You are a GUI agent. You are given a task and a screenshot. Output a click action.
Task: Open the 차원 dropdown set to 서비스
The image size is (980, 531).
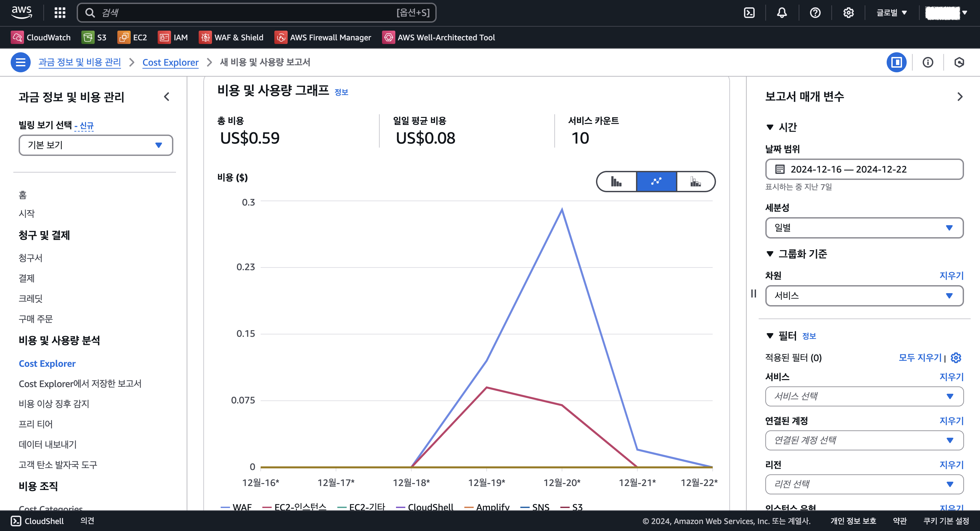click(x=864, y=296)
